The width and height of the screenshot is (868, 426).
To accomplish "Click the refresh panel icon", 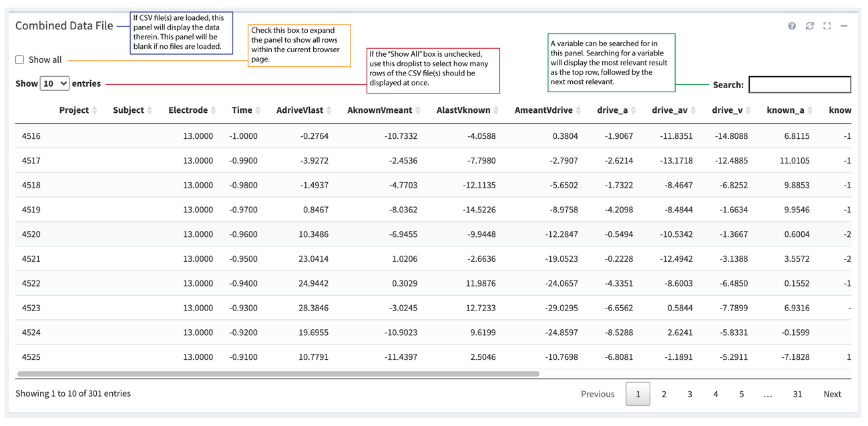I will (x=809, y=26).
